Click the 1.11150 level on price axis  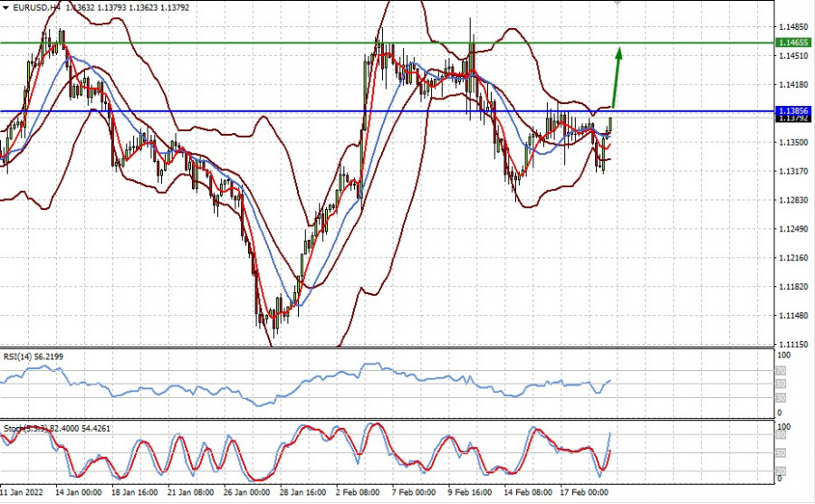(793, 345)
